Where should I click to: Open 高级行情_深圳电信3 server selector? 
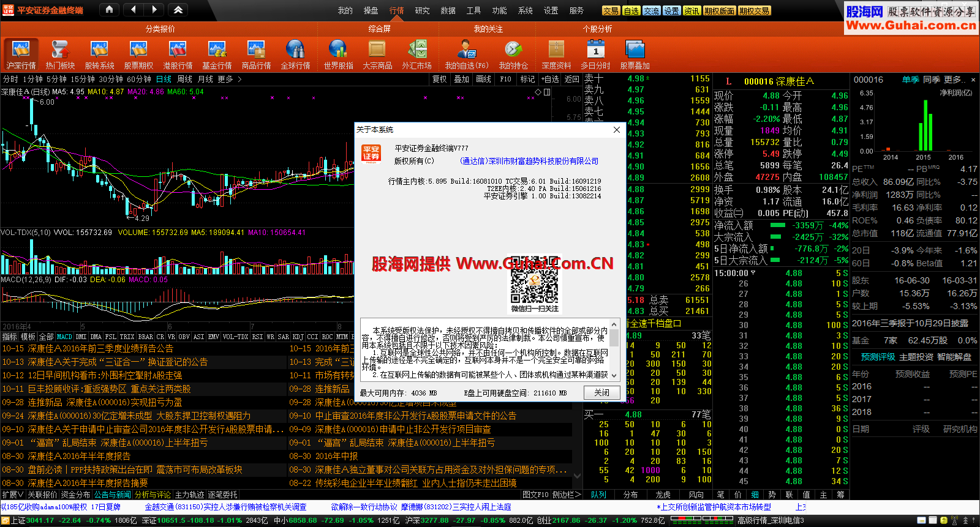click(x=771, y=520)
